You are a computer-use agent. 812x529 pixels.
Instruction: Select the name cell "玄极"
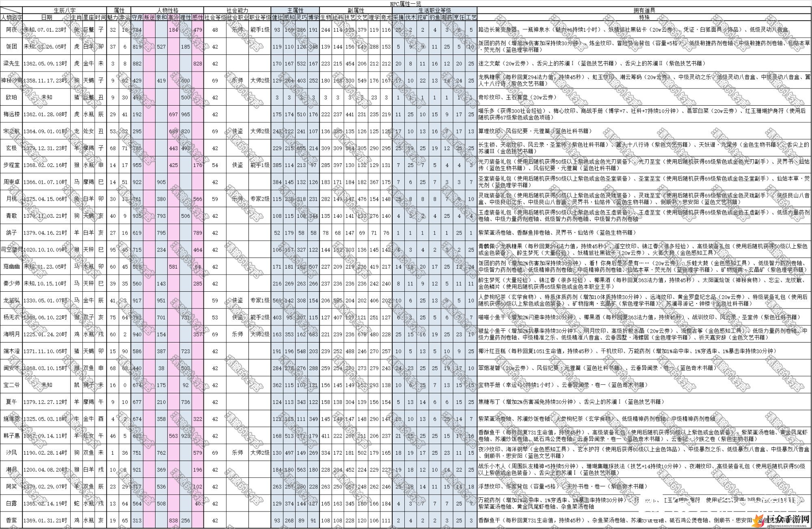11,148
